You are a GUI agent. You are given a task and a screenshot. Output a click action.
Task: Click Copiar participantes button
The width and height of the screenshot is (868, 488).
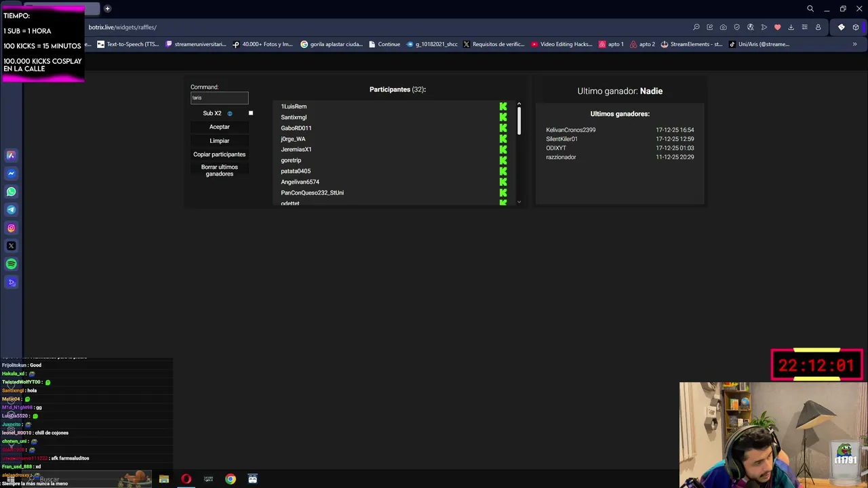pyautogui.click(x=220, y=154)
